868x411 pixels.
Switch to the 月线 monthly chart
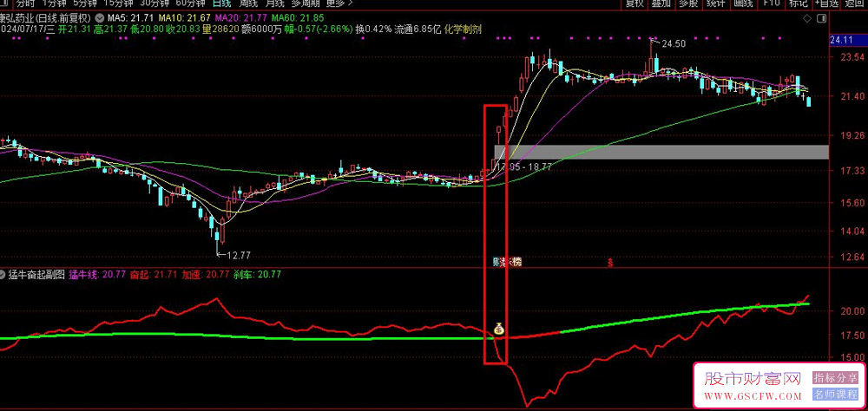tap(274, 3)
